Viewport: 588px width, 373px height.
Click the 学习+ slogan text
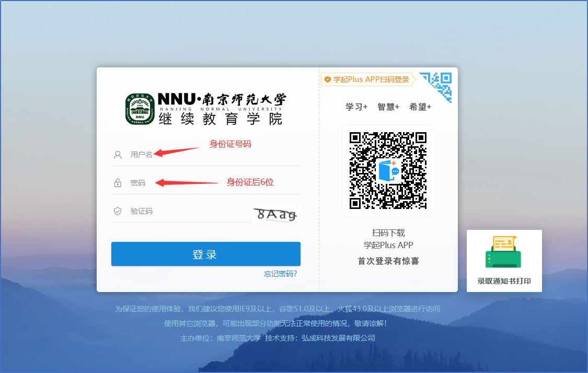[356, 107]
